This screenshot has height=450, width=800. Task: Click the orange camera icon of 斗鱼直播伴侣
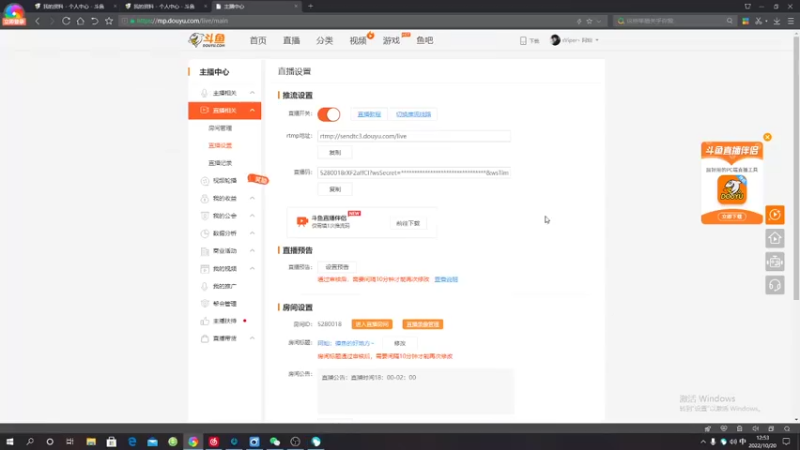point(302,221)
